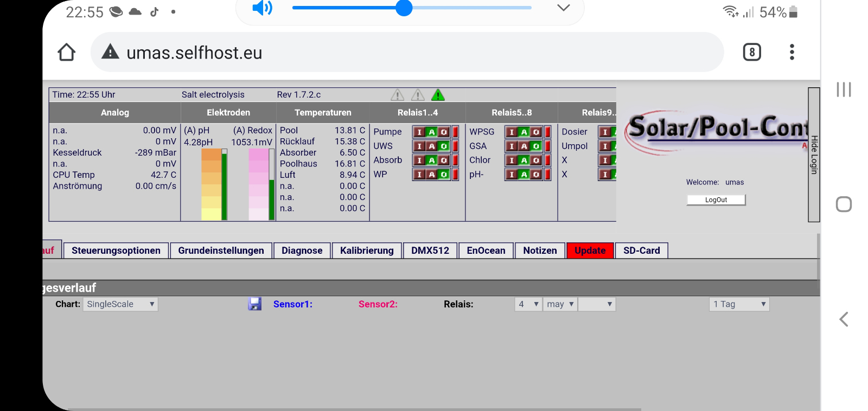Click the LogOut button
The width and height of the screenshot is (868, 411).
(x=716, y=200)
